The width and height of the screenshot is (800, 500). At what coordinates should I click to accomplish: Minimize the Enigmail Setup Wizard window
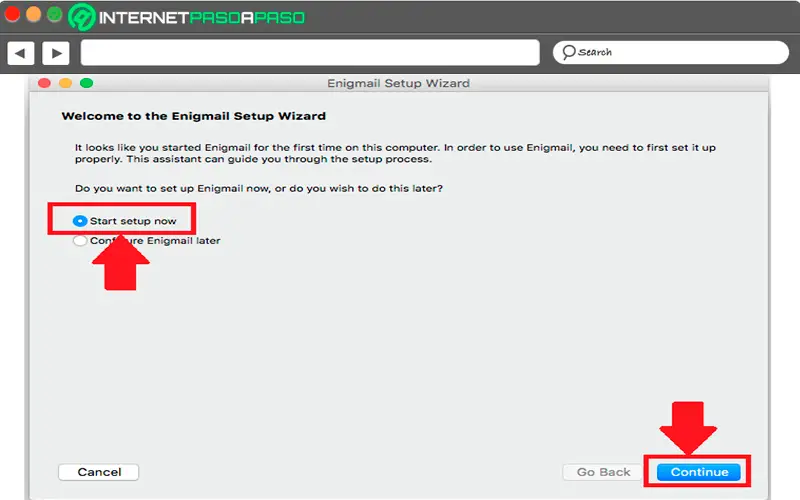[65, 83]
